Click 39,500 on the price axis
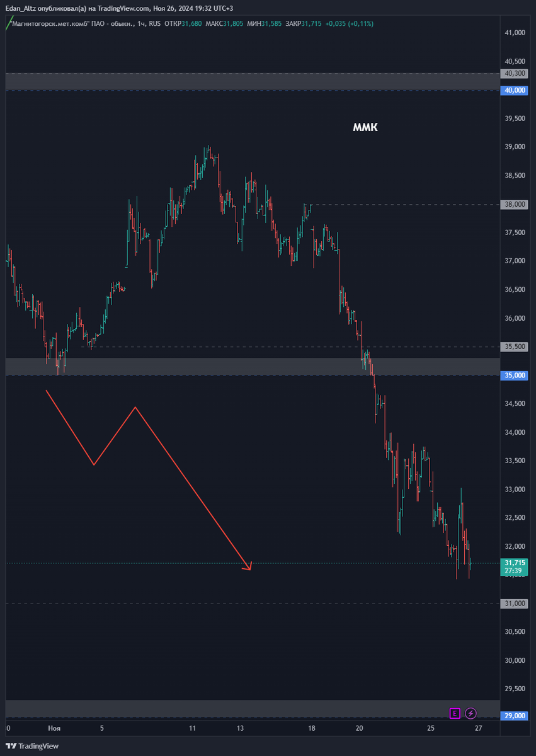This screenshot has width=536, height=756. coord(515,118)
